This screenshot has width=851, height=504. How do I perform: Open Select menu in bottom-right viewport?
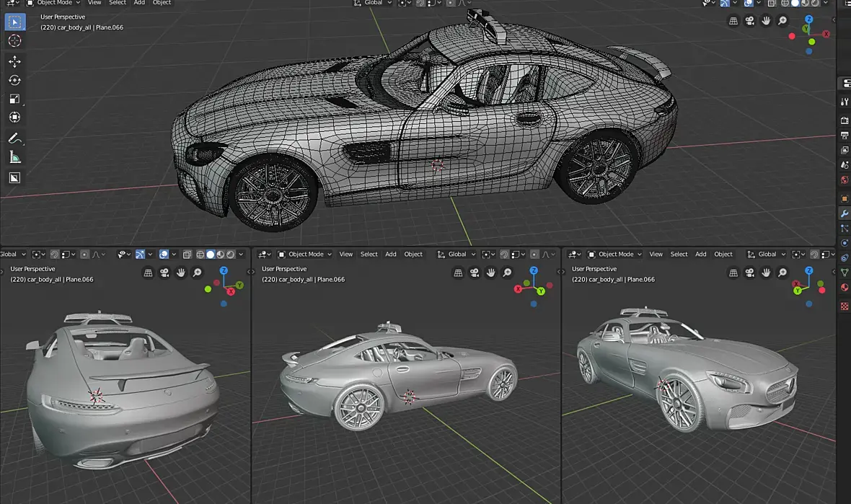coord(679,254)
